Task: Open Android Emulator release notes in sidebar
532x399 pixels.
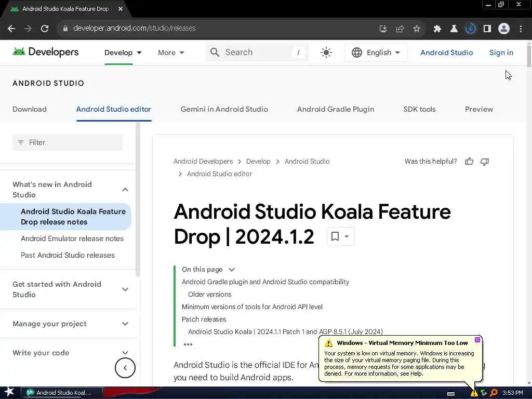Action: tap(72, 238)
